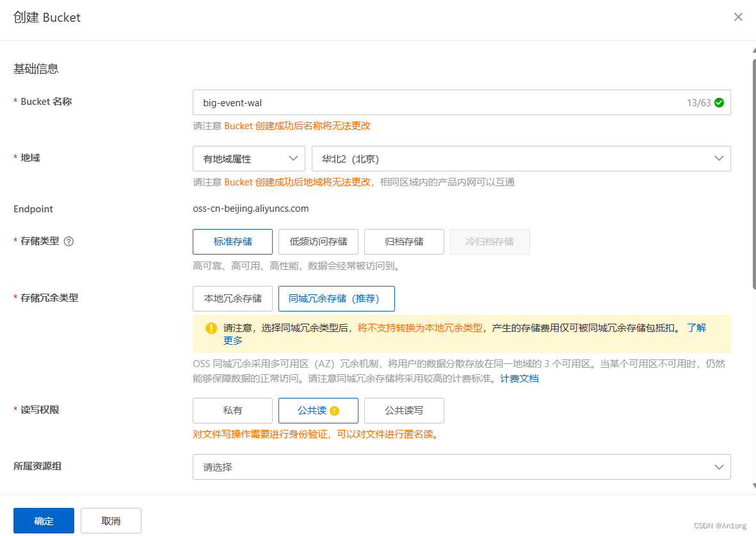
Task: Click the 取消 cancel button
Action: [x=111, y=521]
